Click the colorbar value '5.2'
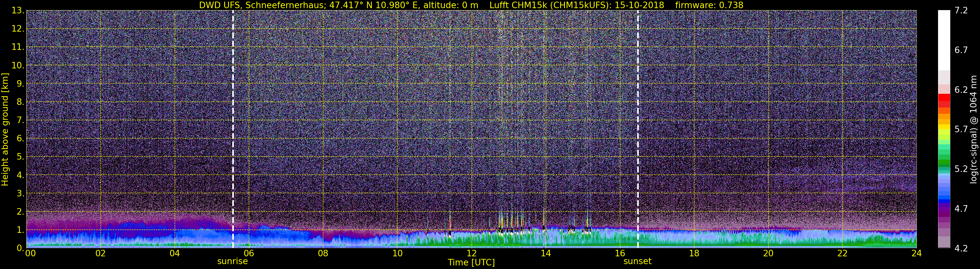Screen dimensions: 980x269 (961, 169)
